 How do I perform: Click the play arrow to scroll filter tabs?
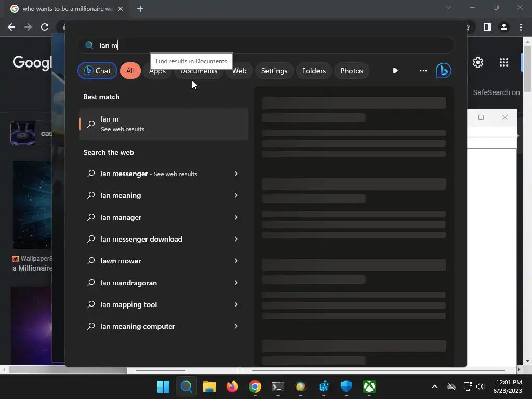(x=395, y=71)
